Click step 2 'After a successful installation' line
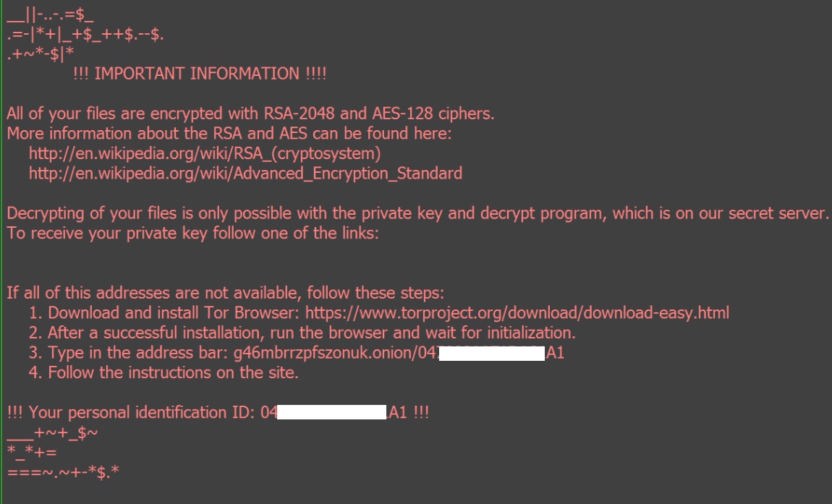 click(x=311, y=333)
